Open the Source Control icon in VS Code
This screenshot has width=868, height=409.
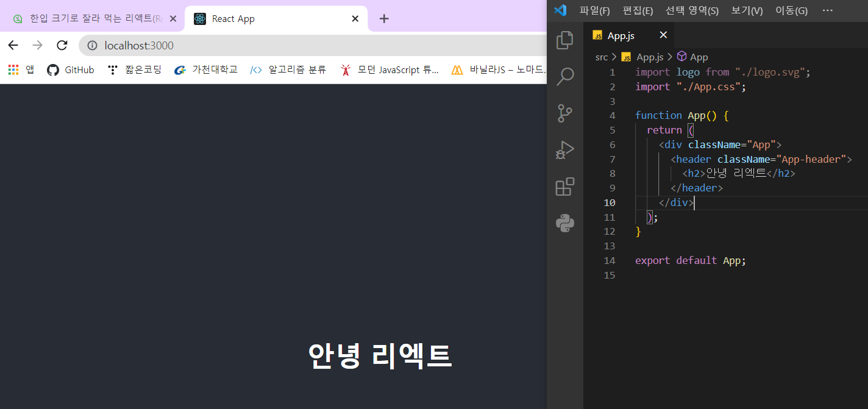[565, 113]
